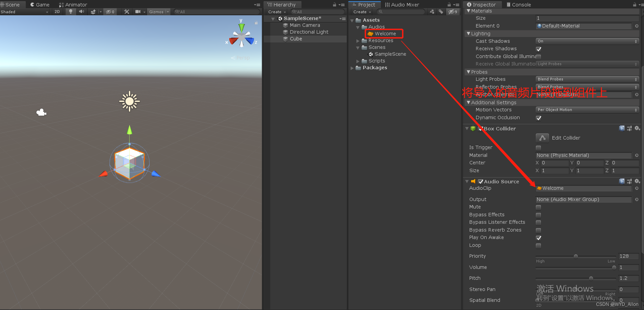Click the Edit Collider button
The image size is (644, 310).
click(x=542, y=138)
